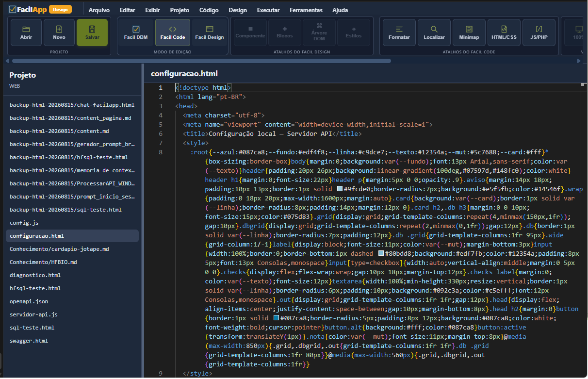This screenshot has width=588, height=379.
Task: Switch to Facil Design mode
Action: coord(210,33)
